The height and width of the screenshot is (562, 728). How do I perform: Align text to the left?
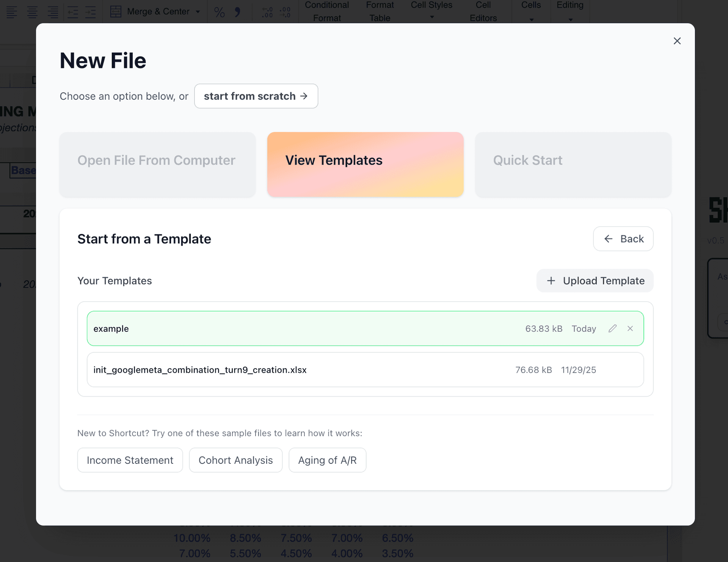pyautogui.click(x=12, y=11)
